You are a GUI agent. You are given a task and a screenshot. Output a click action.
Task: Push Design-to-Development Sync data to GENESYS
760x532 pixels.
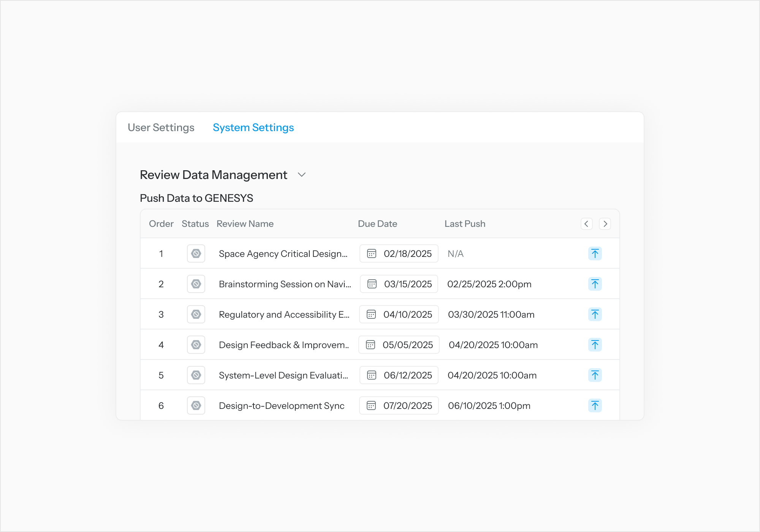pos(595,405)
